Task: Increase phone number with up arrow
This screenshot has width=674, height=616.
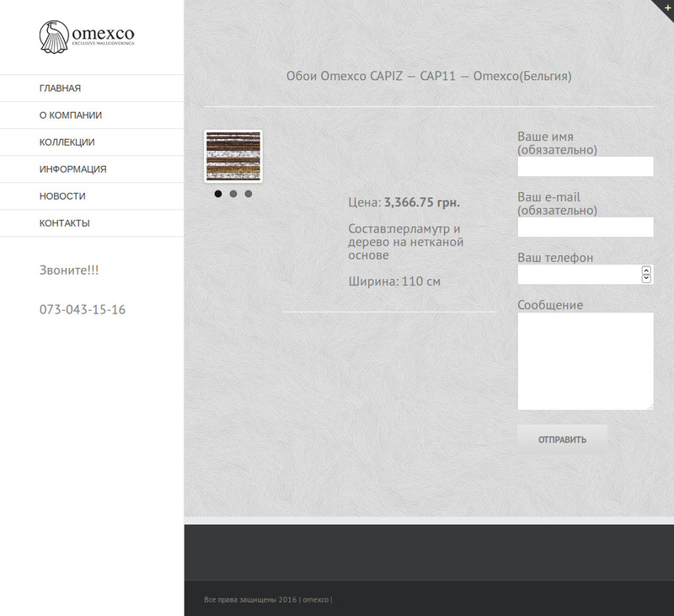Action: [646, 271]
